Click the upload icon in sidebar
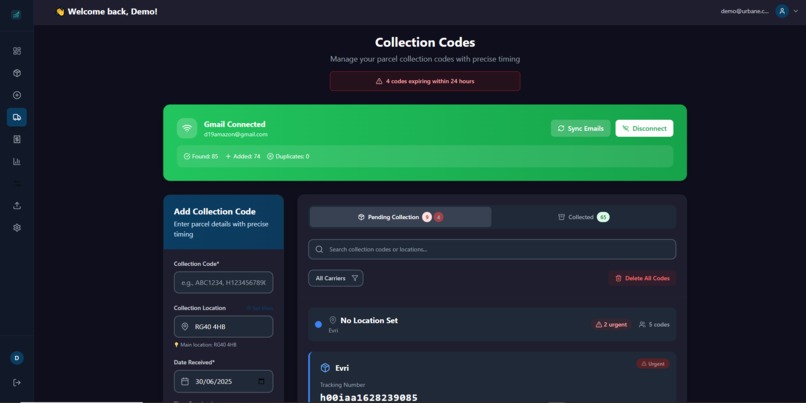Image resolution: width=806 pixels, height=403 pixels. pos(17,206)
